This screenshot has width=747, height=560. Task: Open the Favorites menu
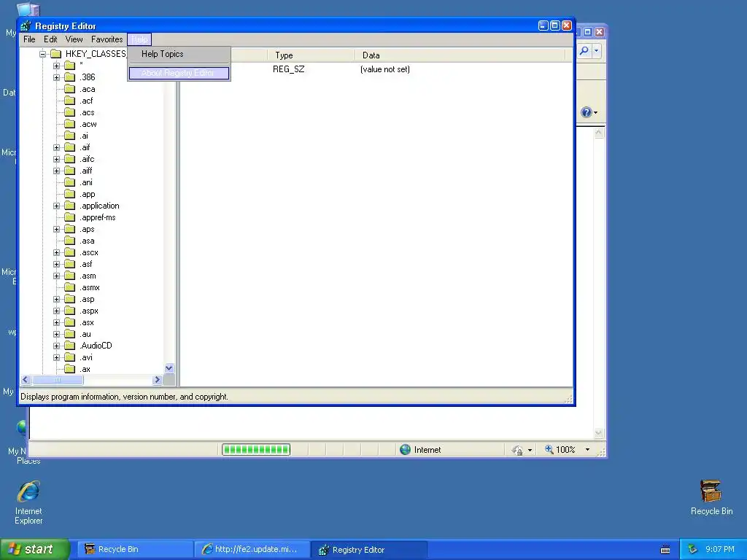(x=107, y=39)
